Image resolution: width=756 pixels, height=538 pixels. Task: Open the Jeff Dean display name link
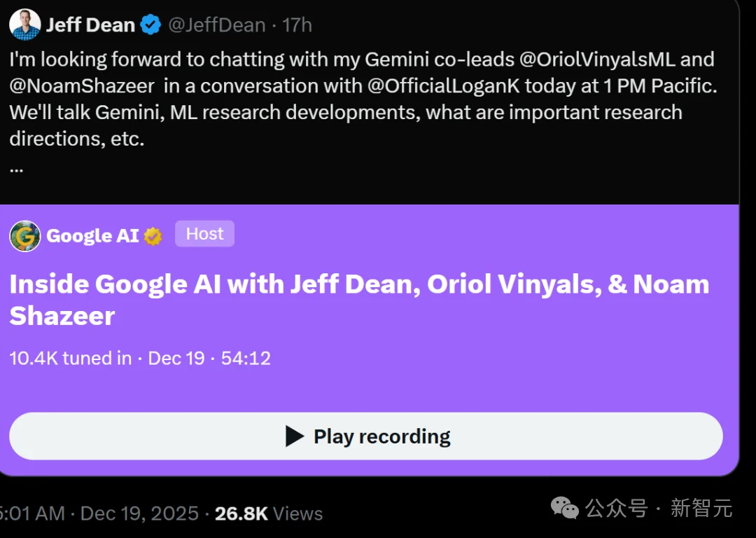pyautogui.click(x=90, y=25)
